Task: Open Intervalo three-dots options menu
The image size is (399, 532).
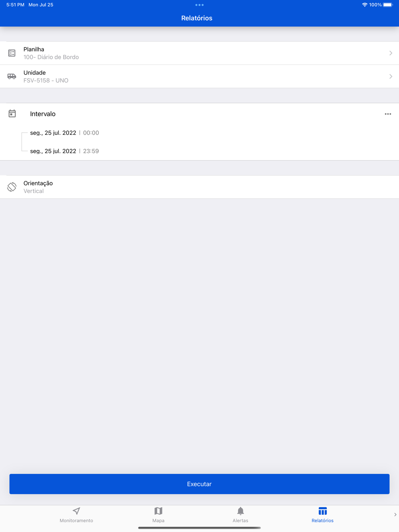Action: [388, 114]
